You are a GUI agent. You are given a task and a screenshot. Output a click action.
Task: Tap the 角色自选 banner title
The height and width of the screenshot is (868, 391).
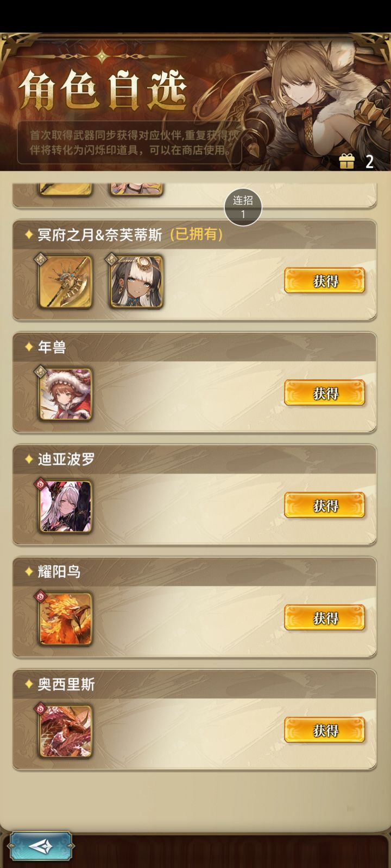(x=103, y=90)
